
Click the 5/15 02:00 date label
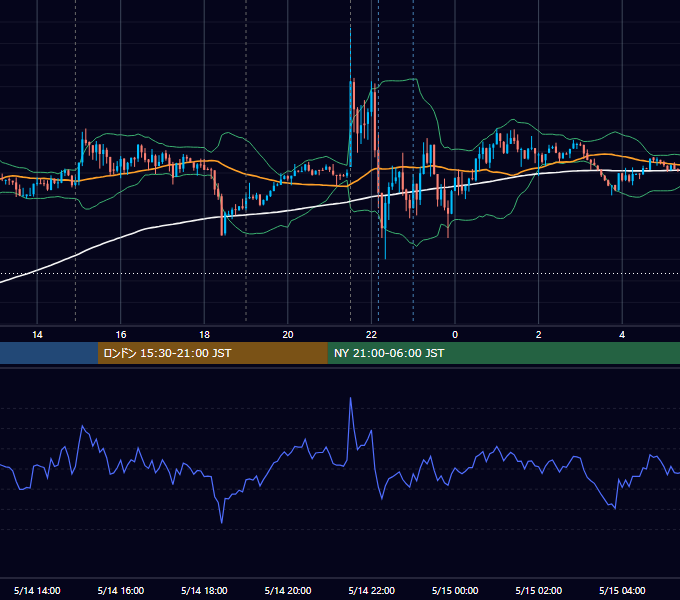click(539, 590)
